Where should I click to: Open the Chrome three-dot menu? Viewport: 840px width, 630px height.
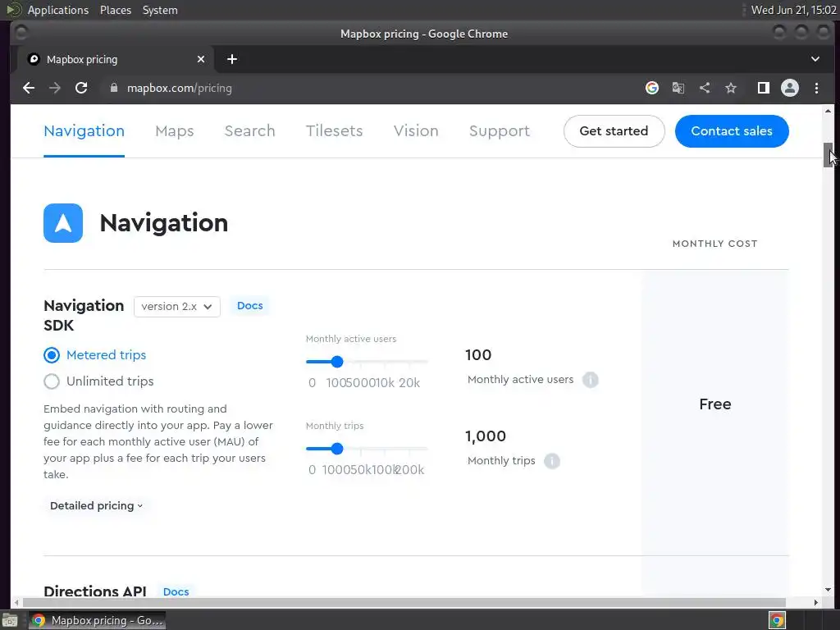pos(816,88)
